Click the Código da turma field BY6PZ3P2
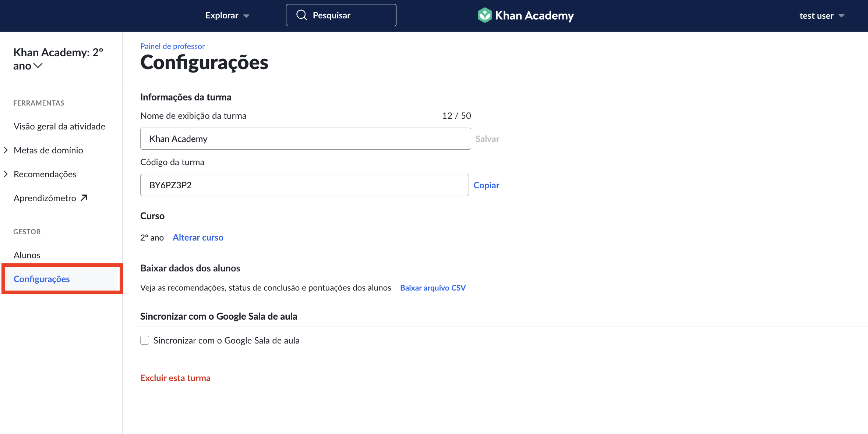868x434 pixels. [x=304, y=185]
